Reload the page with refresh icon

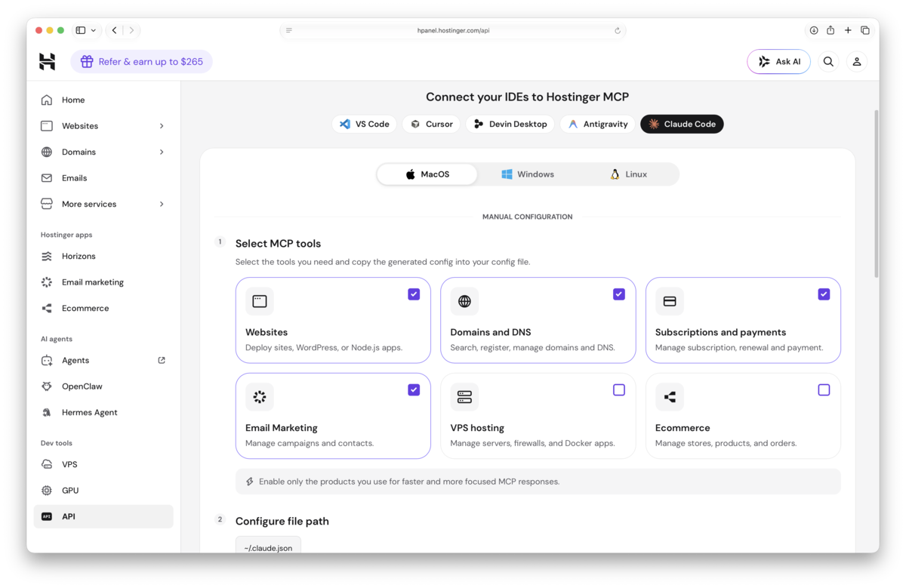[618, 31]
